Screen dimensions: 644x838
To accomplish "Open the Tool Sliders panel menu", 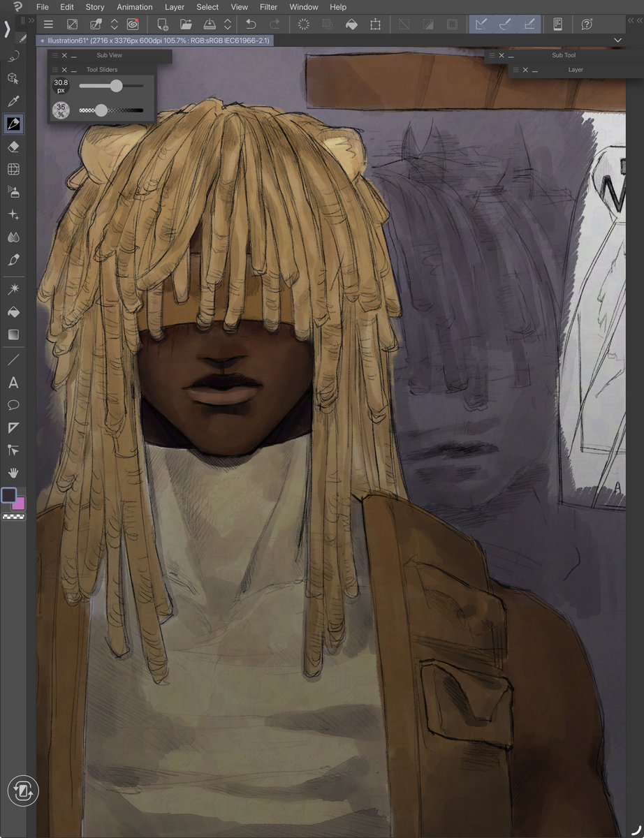I will point(55,70).
